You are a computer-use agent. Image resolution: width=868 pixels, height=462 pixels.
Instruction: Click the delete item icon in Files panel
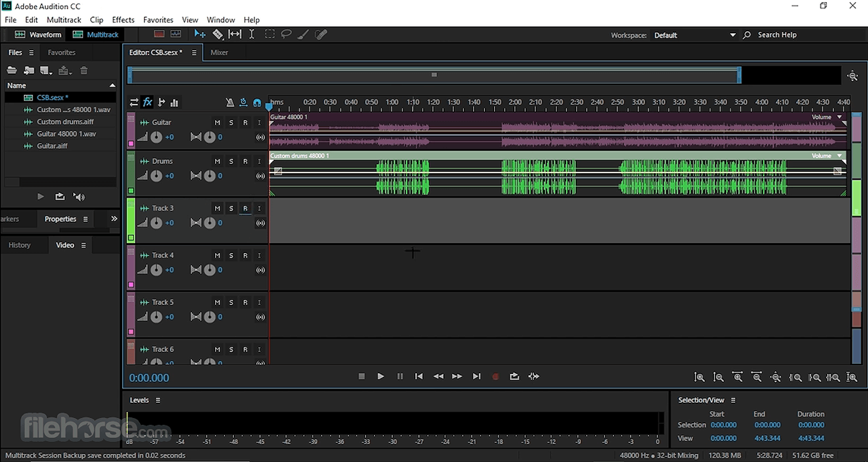(84, 70)
